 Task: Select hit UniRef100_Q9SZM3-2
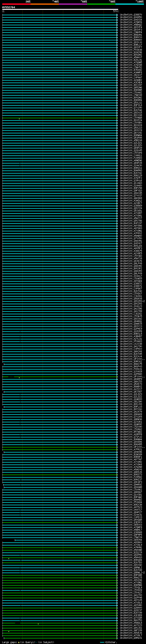click(x=132, y=301)
